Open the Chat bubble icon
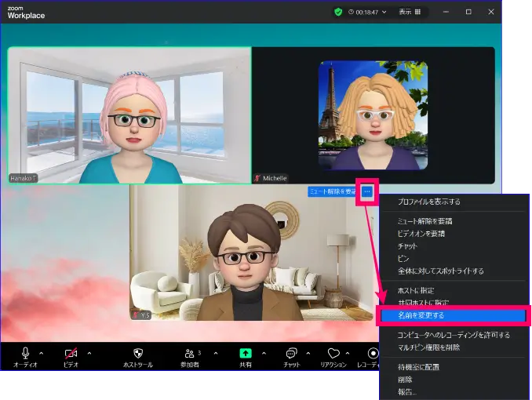Viewport: 532px width, 400px height. pyautogui.click(x=291, y=354)
